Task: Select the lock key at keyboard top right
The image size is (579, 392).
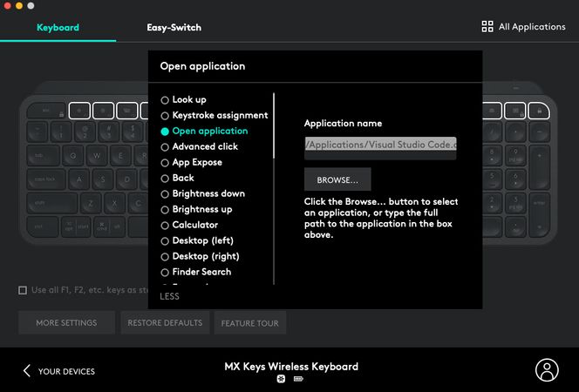Action: pyautogui.click(x=539, y=111)
